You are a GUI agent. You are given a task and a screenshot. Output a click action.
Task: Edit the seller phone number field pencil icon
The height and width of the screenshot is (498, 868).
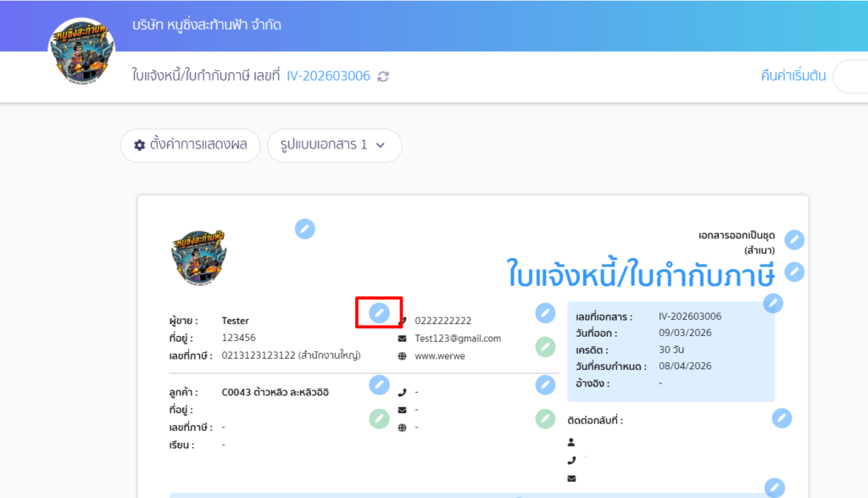coord(544,312)
